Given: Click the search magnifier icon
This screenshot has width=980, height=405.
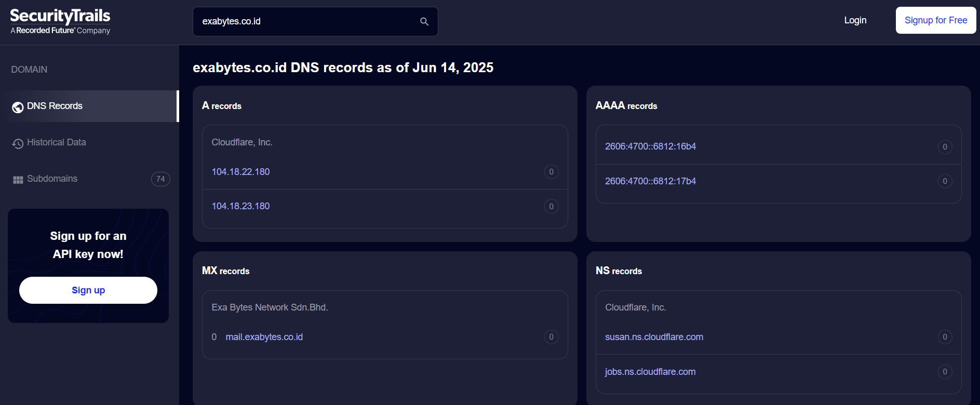Looking at the screenshot, I should point(424,21).
